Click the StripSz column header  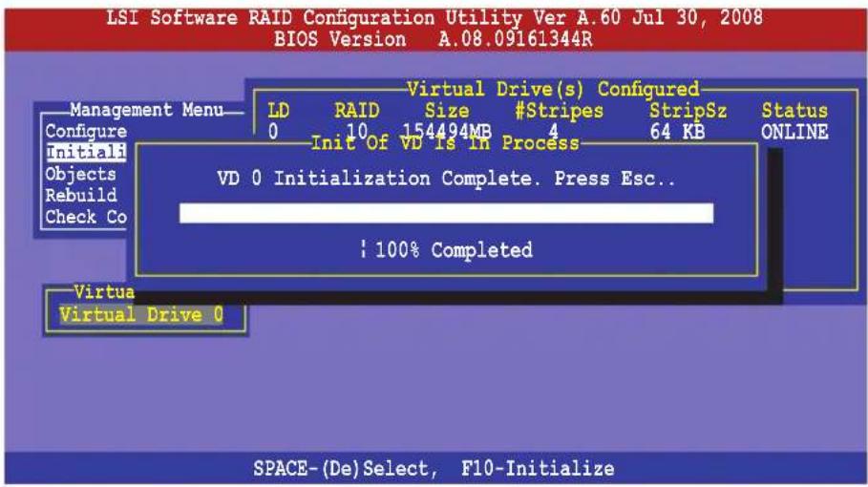point(688,111)
